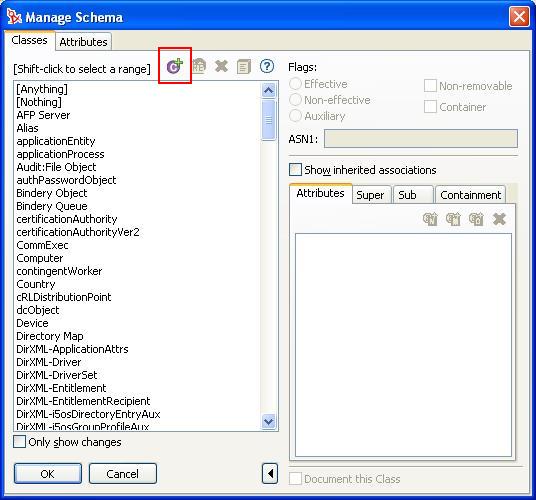Switch to the Super tab
Screen dimensions: 536x500
[x=370, y=195]
